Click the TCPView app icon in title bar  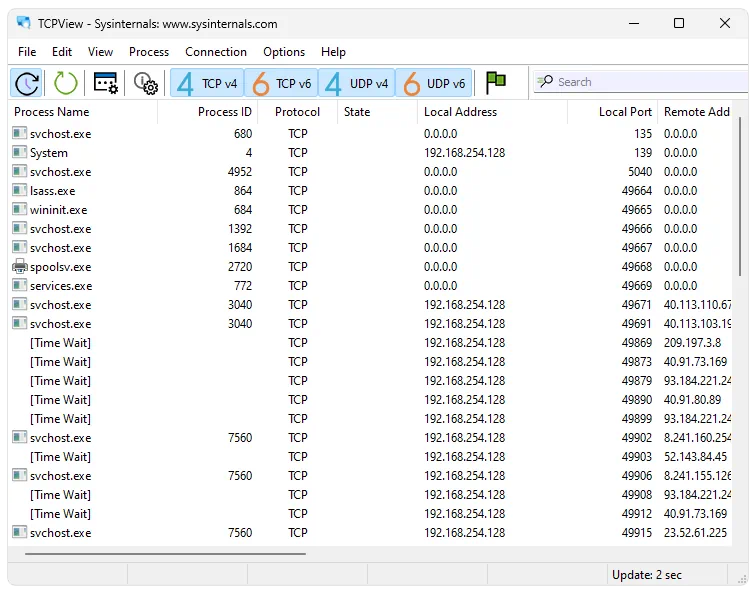[x=24, y=23]
